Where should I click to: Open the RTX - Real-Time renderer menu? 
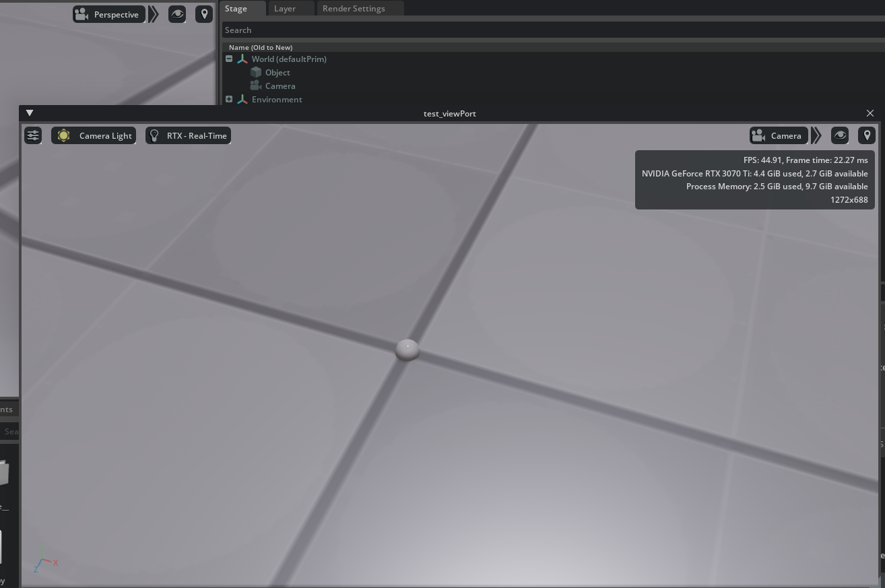[189, 135]
